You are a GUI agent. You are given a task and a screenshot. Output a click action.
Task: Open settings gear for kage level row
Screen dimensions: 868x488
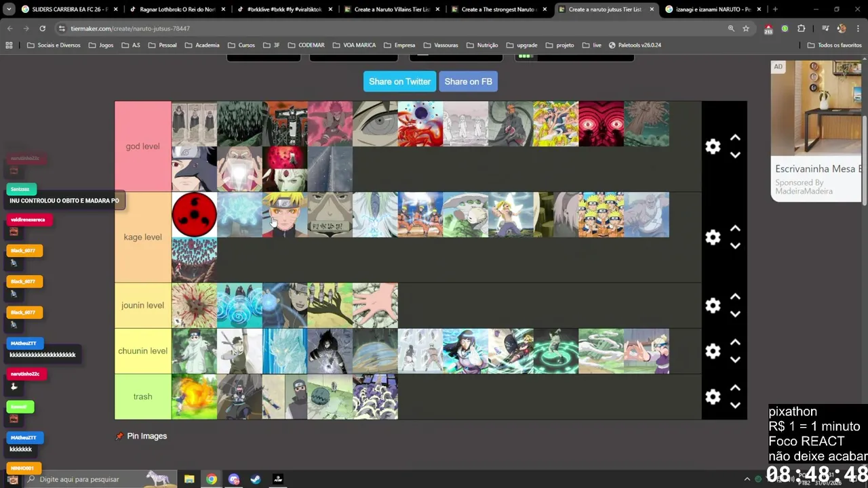coord(713,237)
